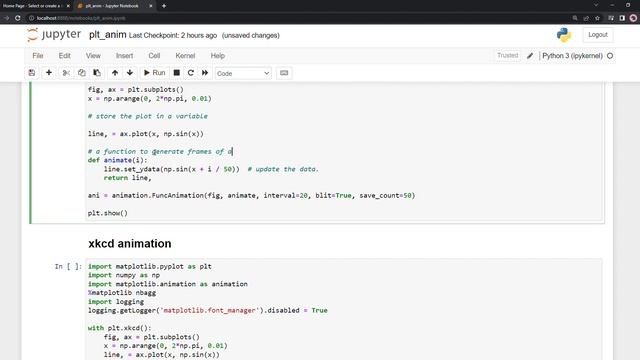The height and width of the screenshot is (360, 640).
Task: Click the xkcd animation heading
Action: click(x=130, y=244)
